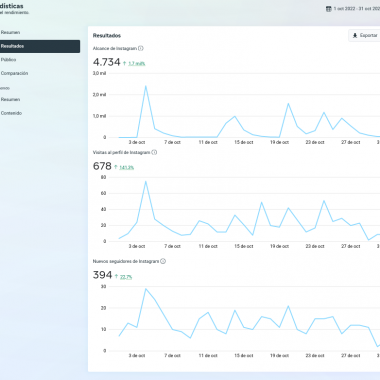Click the reach percentage change link
Image resolution: width=380 pixels, height=380 pixels.
[137, 63]
